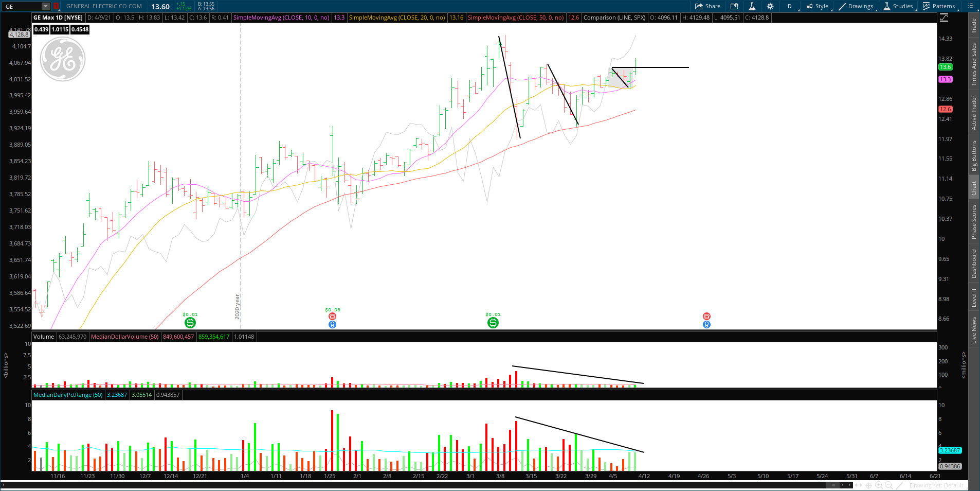Open the Active Trader side tab
Viewport: 980px width, 491px height.
click(x=974, y=113)
